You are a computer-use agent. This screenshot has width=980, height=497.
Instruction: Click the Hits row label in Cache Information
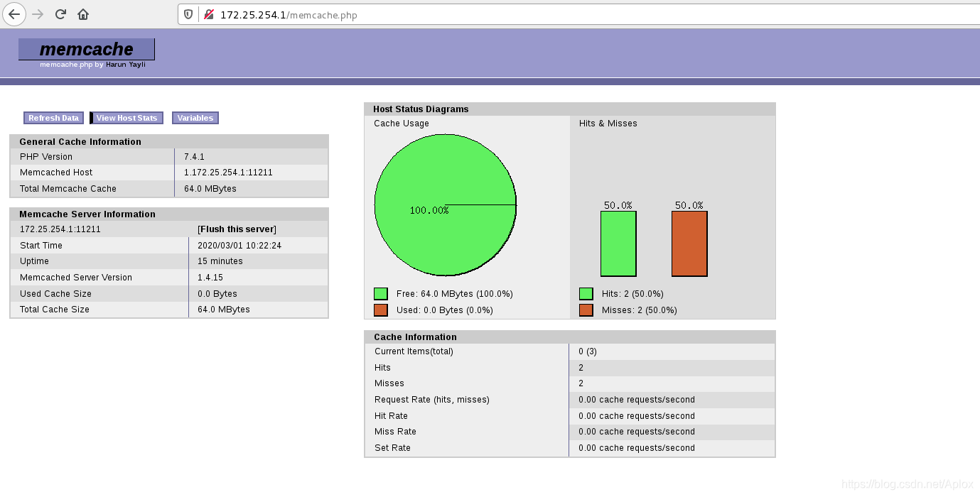click(382, 368)
